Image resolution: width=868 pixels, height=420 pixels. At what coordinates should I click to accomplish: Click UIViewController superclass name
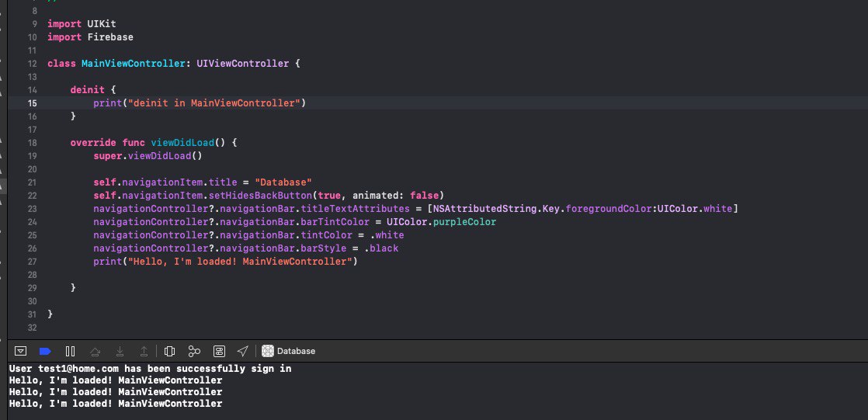point(242,64)
